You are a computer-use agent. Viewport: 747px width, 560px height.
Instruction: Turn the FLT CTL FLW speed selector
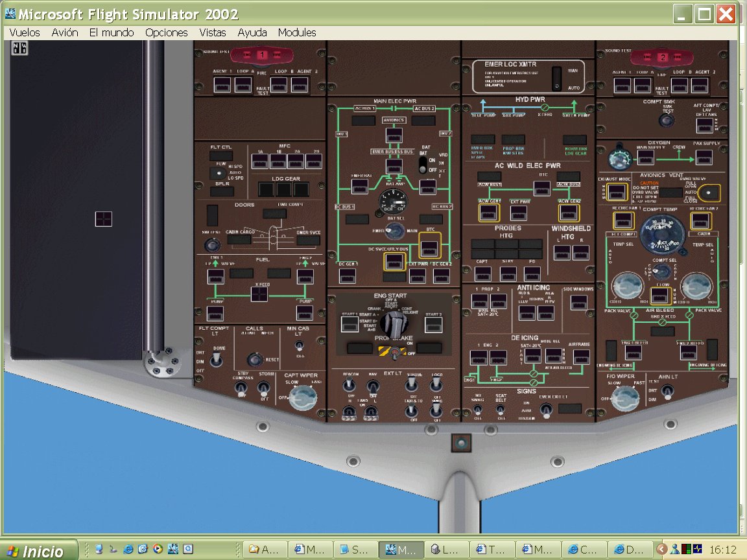[218, 173]
